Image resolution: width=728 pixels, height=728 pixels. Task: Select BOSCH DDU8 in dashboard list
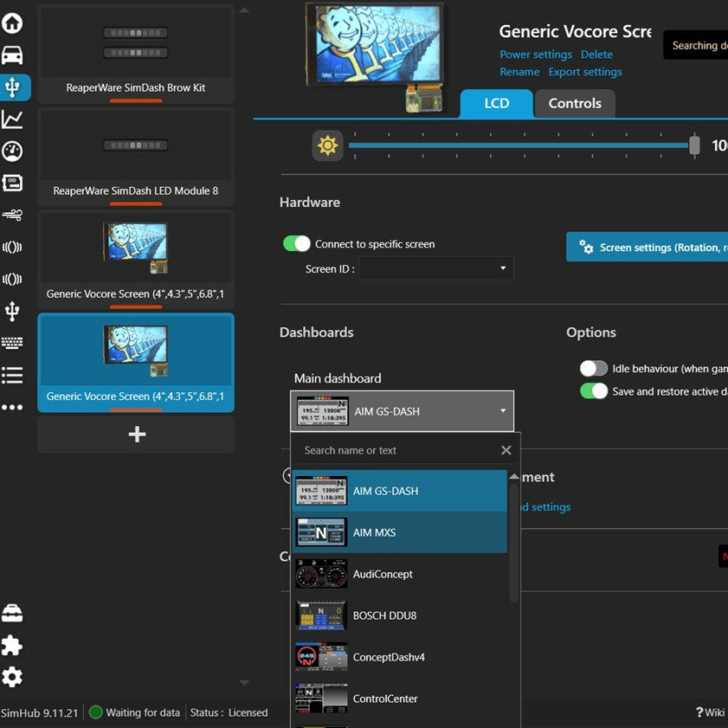coord(399,615)
